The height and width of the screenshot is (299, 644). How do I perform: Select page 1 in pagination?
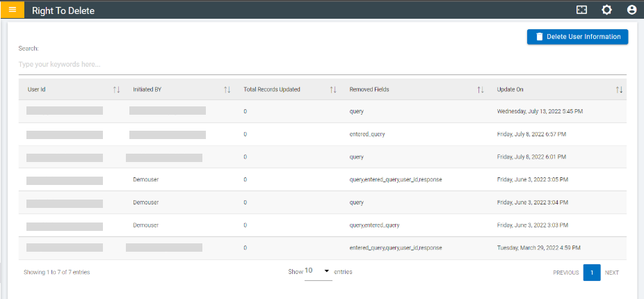[x=592, y=273]
